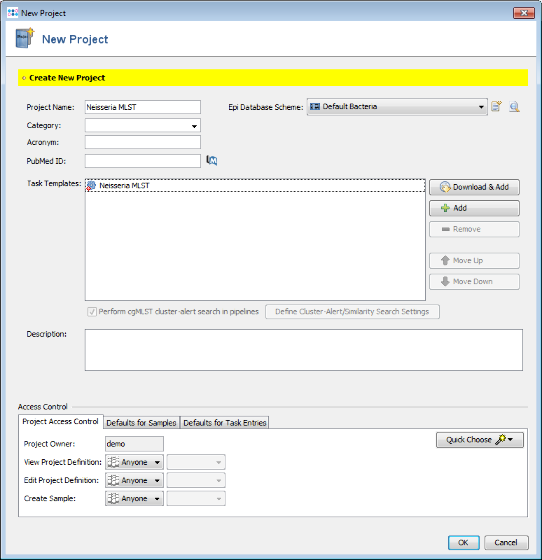Open View Project Definition Anyone dropdown

pyautogui.click(x=134, y=462)
